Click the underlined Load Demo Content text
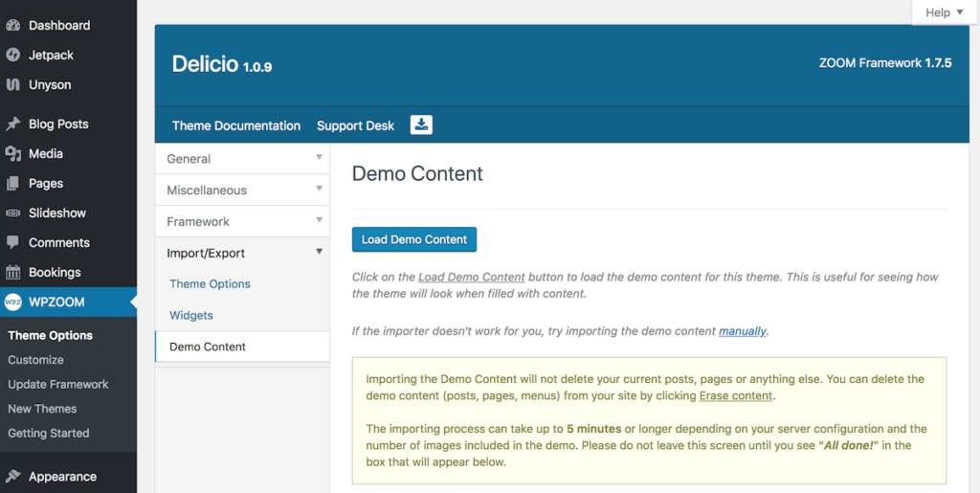 [472, 277]
